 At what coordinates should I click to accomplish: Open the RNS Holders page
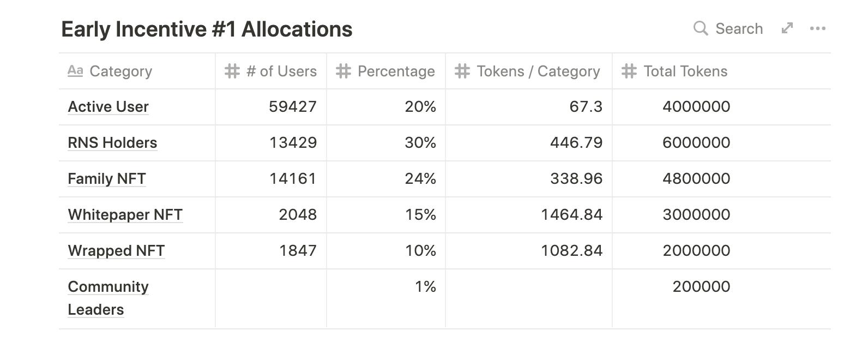click(112, 143)
